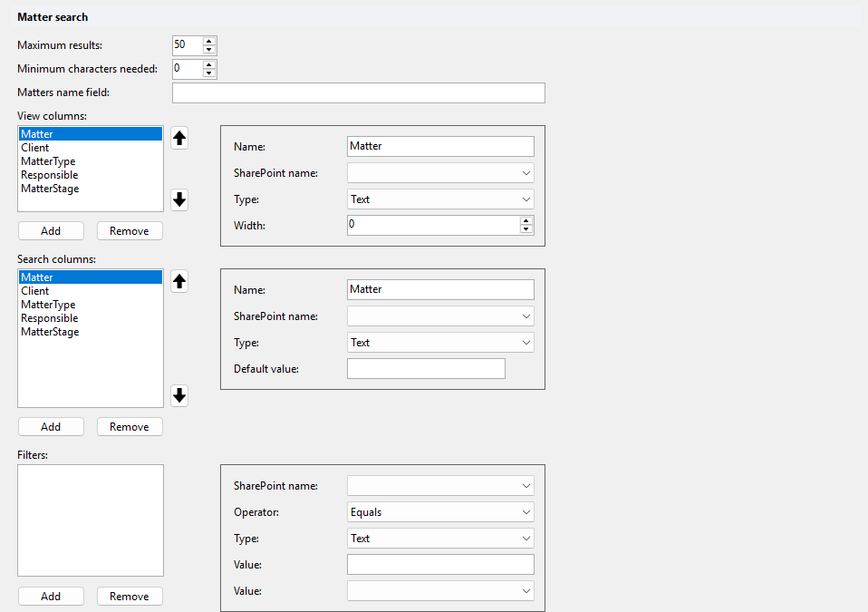Screen dimensions: 868x612
Task: Select MatterStage in Search columns list
Action: click(x=91, y=332)
